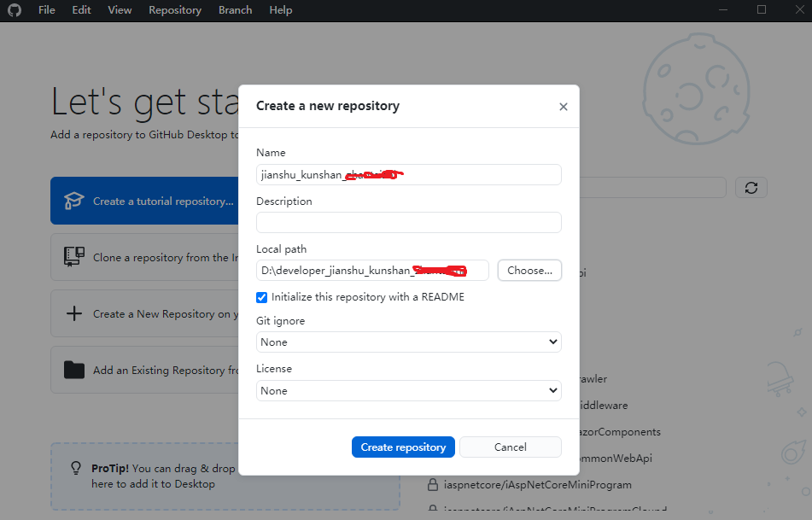Image resolution: width=812 pixels, height=520 pixels.
Task: Click the clone repository icon
Action: point(74,257)
